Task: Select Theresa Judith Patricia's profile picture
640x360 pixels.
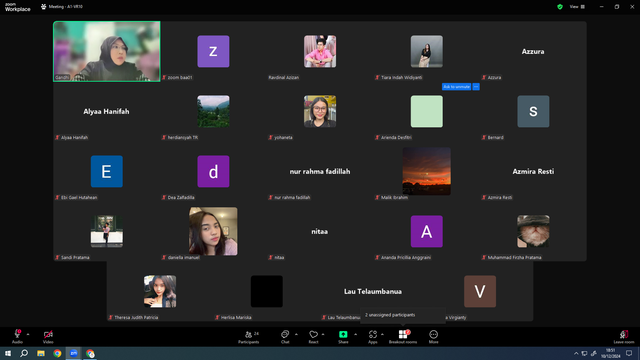Action: coord(160,291)
